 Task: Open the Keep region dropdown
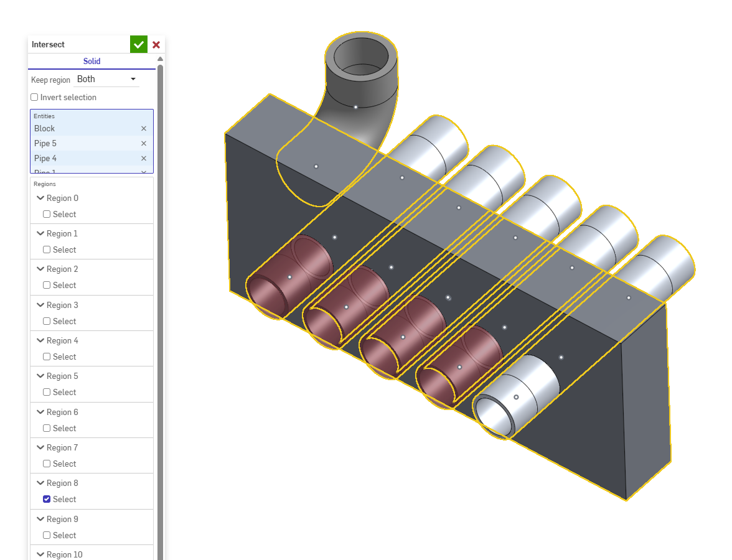click(107, 80)
